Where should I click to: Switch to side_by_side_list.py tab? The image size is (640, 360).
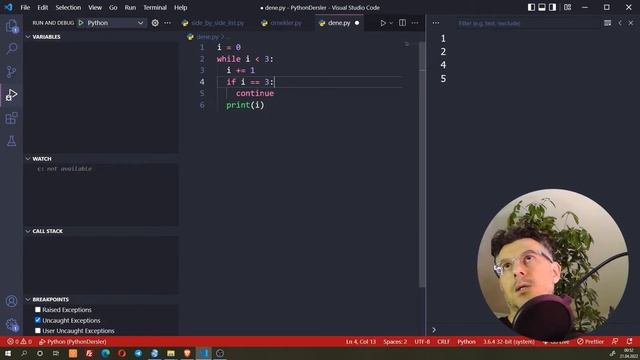pyautogui.click(x=217, y=23)
